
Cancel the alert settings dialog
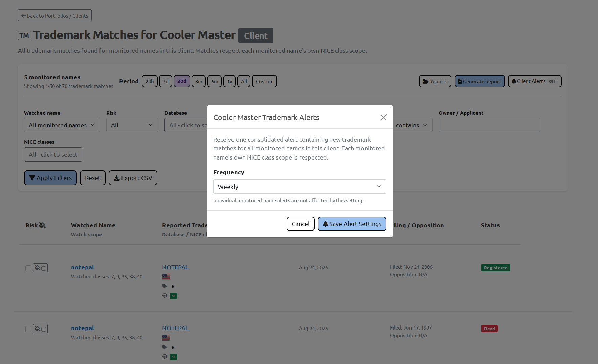point(301,224)
